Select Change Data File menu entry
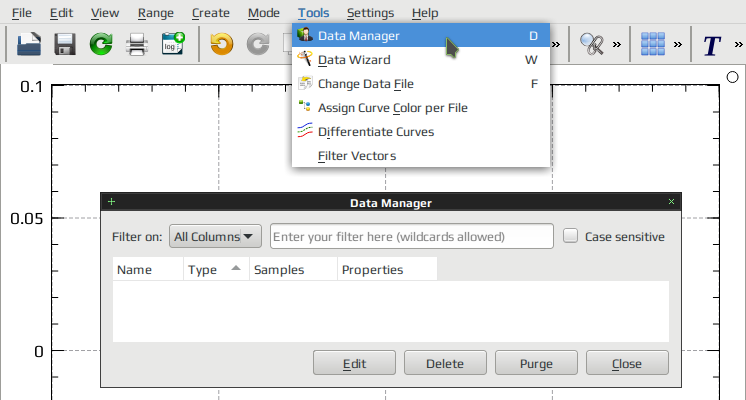 pyautogui.click(x=421, y=84)
